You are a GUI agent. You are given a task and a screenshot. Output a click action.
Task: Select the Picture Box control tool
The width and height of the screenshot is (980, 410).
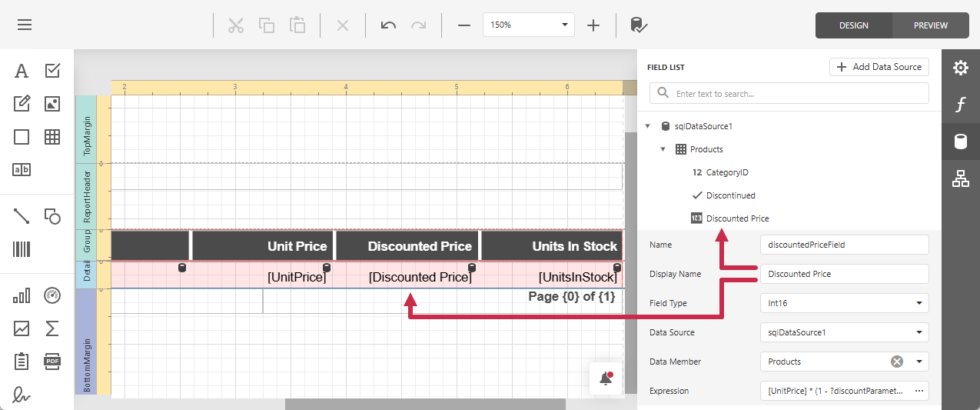click(52, 104)
